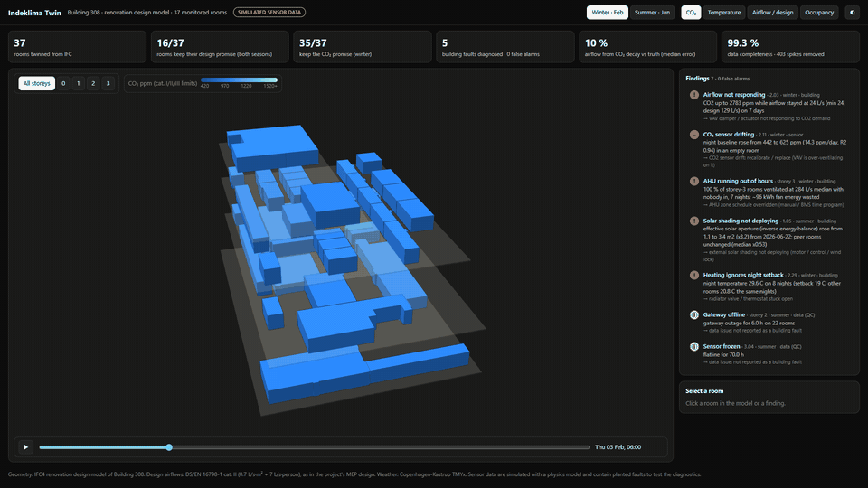Click the 10 % airflow median error card

tap(647, 46)
